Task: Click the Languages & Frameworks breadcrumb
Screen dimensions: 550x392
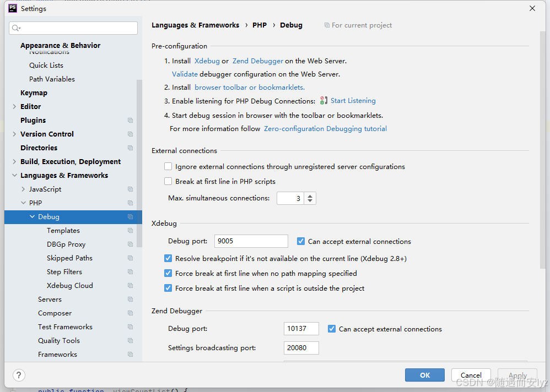Action: tap(196, 25)
